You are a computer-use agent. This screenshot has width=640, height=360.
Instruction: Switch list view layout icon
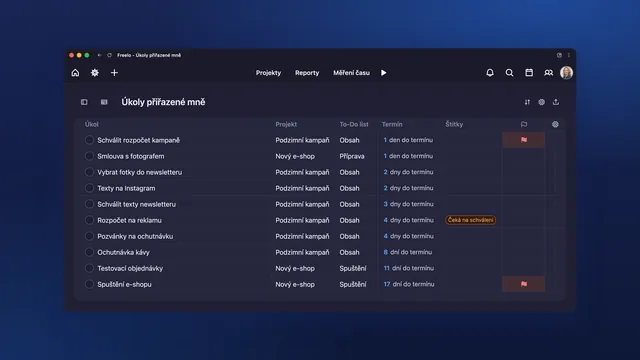(104, 102)
